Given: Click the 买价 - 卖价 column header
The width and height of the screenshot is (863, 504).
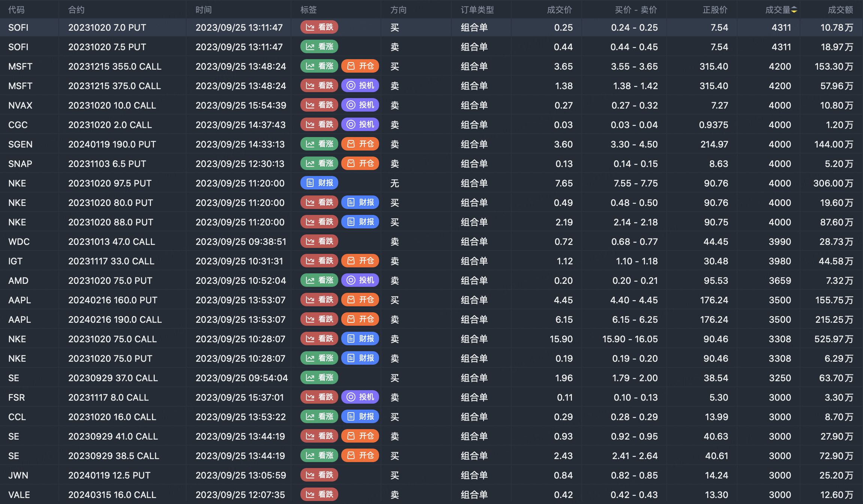Looking at the screenshot, I should pyautogui.click(x=636, y=10).
